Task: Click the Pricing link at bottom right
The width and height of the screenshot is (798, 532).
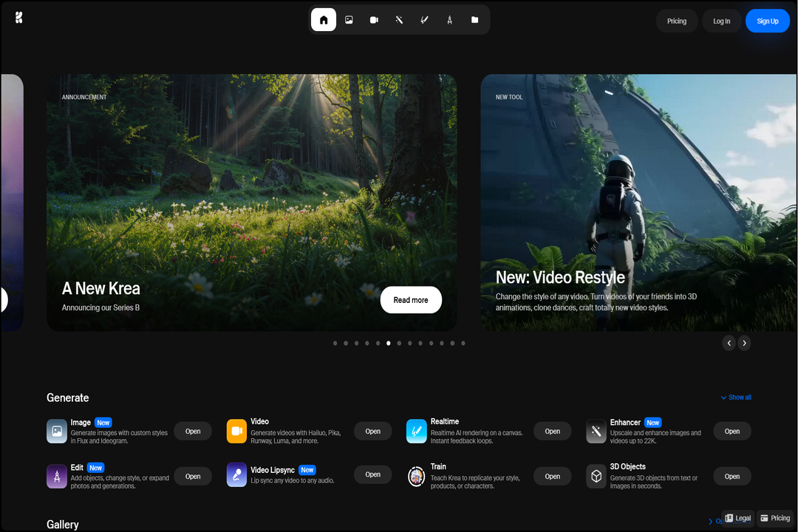Action: coord(775,518)
